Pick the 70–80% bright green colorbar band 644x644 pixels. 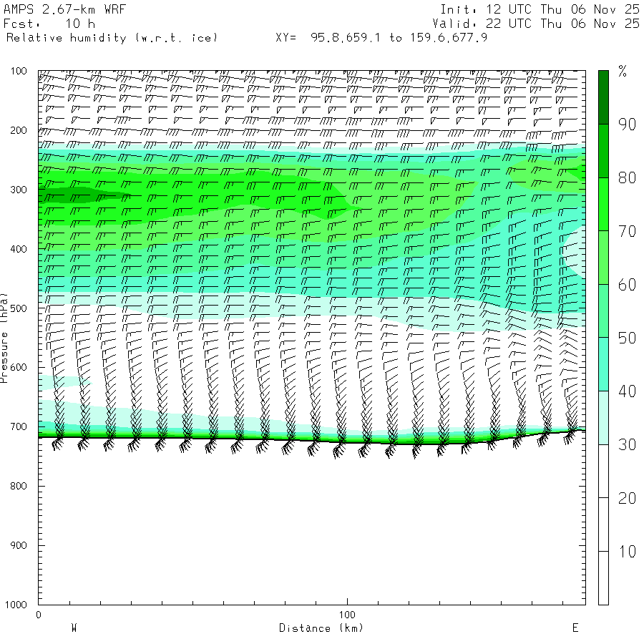click(603, 204)
